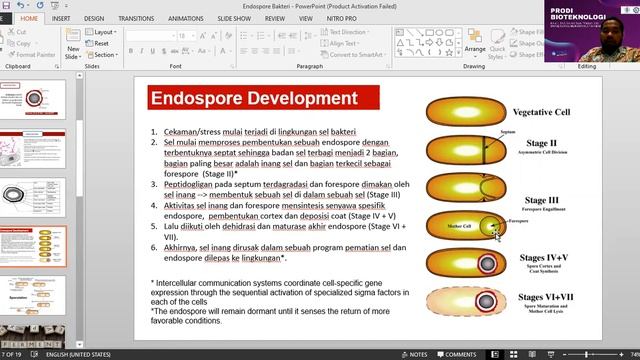The image size is (640, 360).
Task: Toggle Underline formatting
Action: [x=153, y=51]
